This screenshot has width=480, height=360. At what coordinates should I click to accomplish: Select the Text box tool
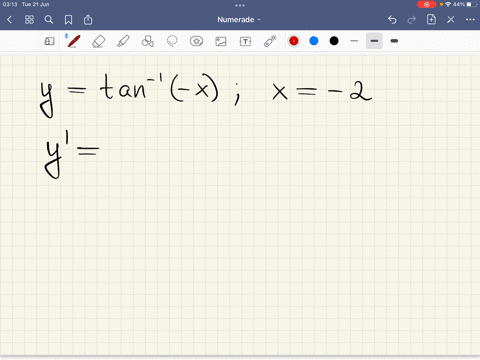coord(245,41)
